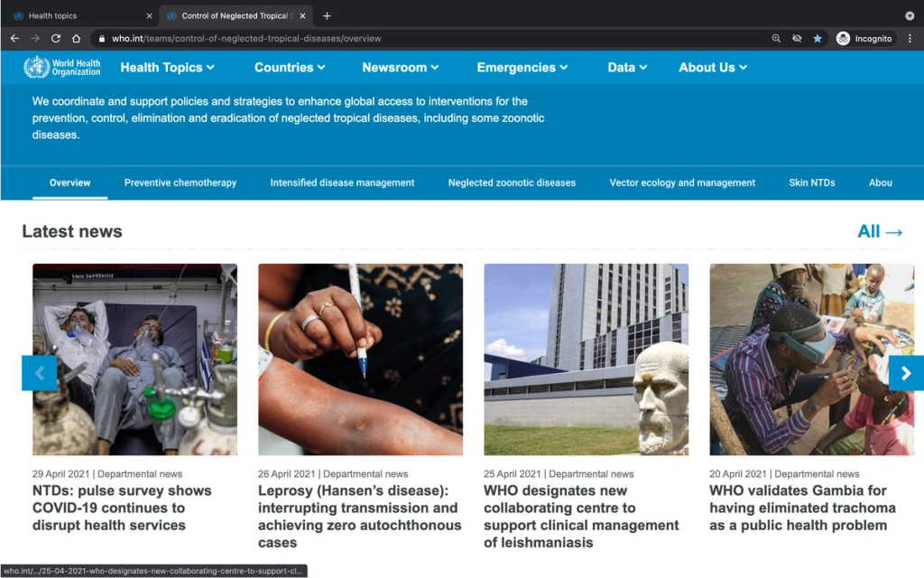Open the Incognito profile badge
This screenshot has height=578, width=924.
click(864, 38)
